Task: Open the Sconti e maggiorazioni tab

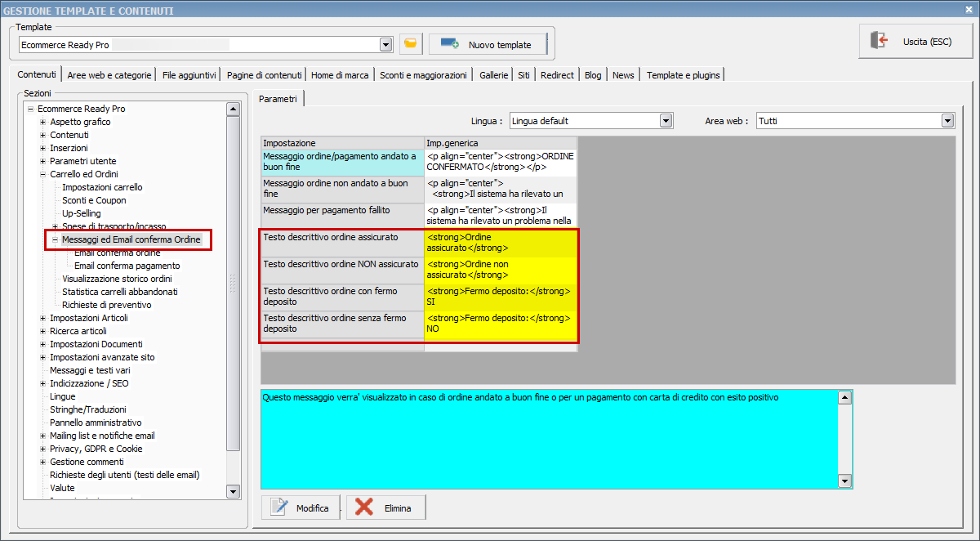Action: 423,75
